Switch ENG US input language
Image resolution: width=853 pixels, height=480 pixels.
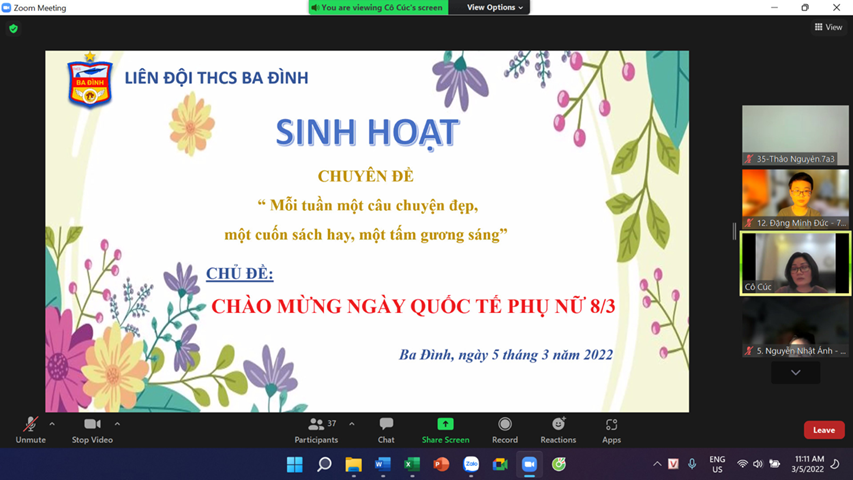(x=718, y=464)
